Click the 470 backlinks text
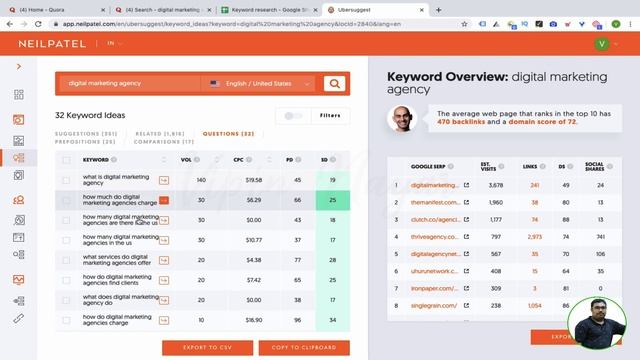Screen dimensions: 640x360 coord(461,122)
